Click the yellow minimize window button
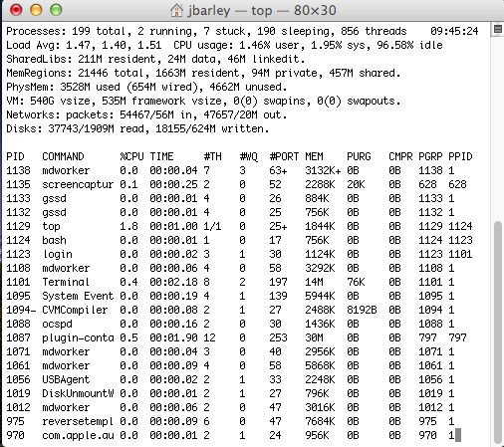This screenshot has height=447, width=504. (x=36, y=10)
